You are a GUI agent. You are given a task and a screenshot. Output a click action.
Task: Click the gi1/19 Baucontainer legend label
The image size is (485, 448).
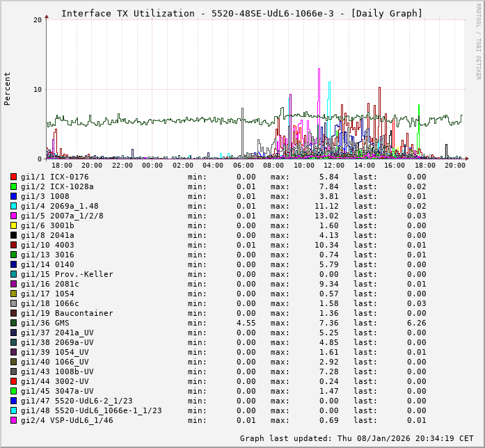coord(67,313)
